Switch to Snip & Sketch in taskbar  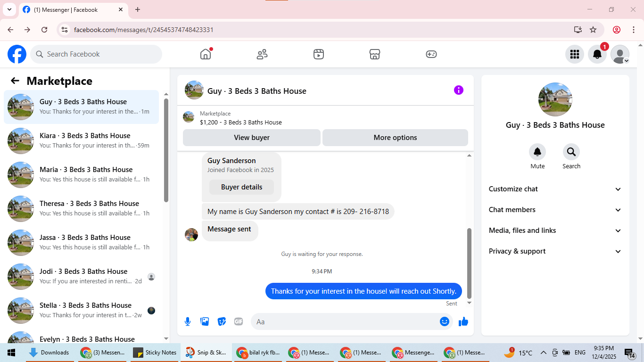(206, 353)
